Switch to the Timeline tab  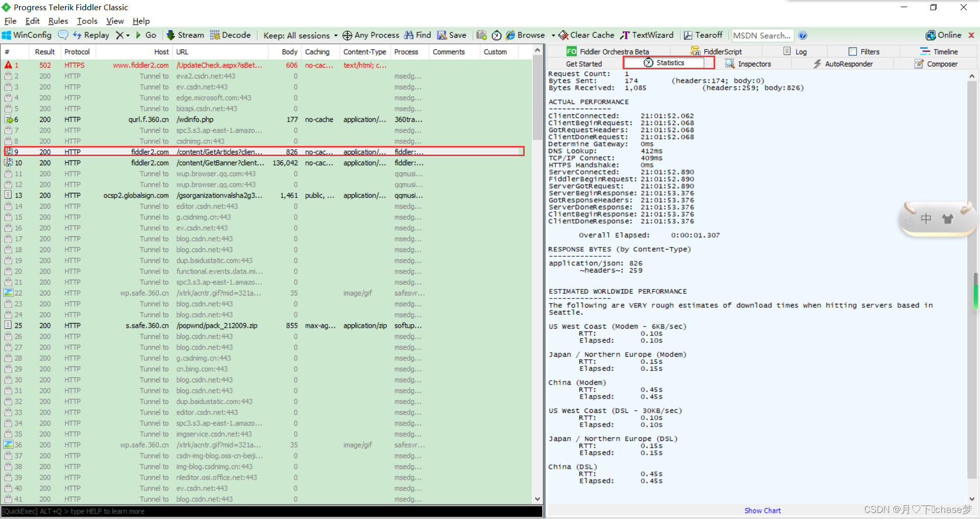(x=939, y=52)
